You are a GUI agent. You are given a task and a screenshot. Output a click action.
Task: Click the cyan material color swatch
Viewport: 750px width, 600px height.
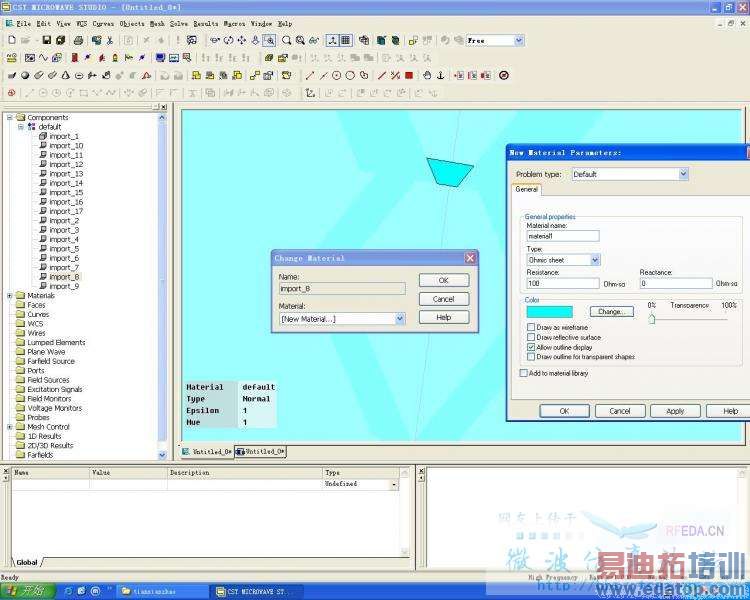click(x=550, y=312)
